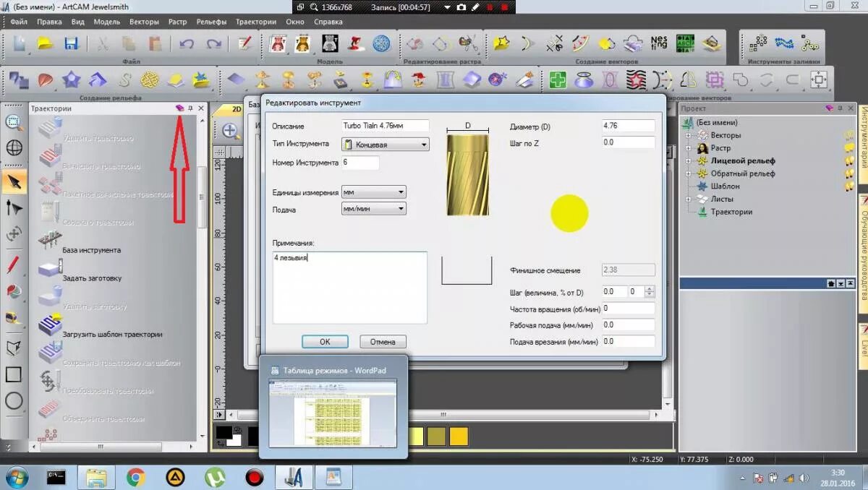This screenshot has height=490, width=868.
Task: Expand the Растр tree node
Action: tap(689, 148)
